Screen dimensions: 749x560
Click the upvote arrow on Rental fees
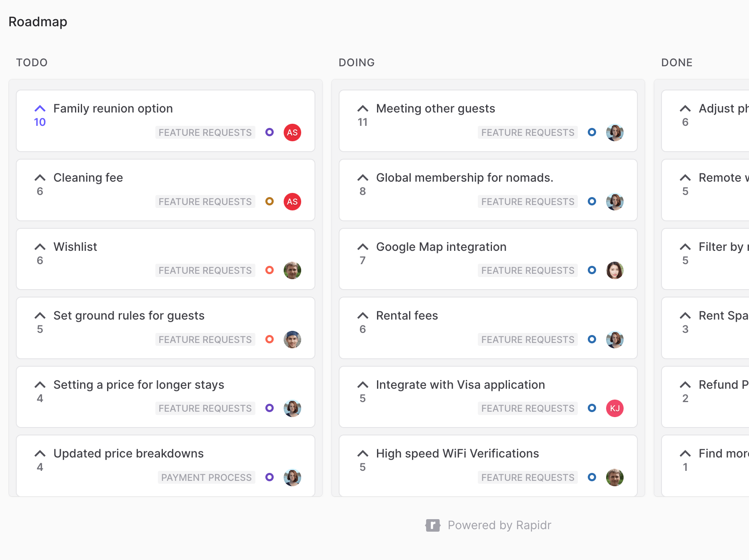tap(363, 315)
